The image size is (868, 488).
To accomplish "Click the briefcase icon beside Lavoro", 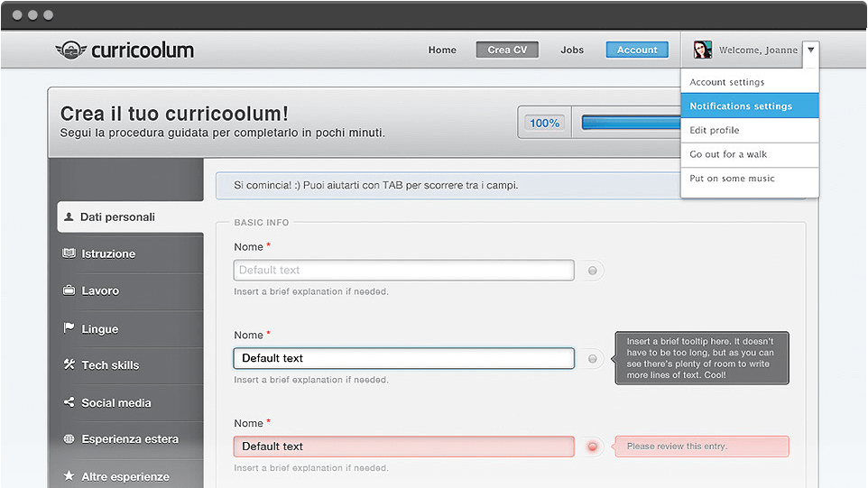I will pyautogui.click(x=69, y=291).
